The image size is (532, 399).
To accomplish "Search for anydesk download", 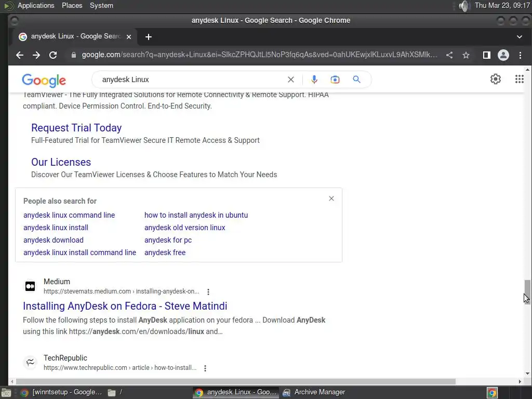I will 54,240.
